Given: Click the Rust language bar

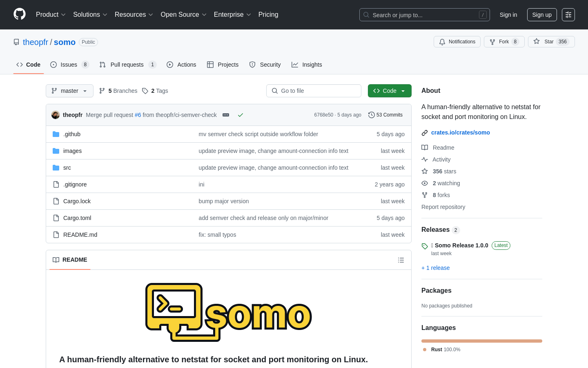Looking at the screenshot, I should [x=482, y=341].
